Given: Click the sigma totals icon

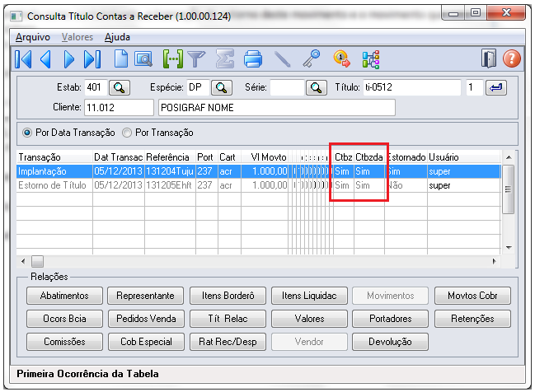Looking at the screenshot, I should pos(225,59).
